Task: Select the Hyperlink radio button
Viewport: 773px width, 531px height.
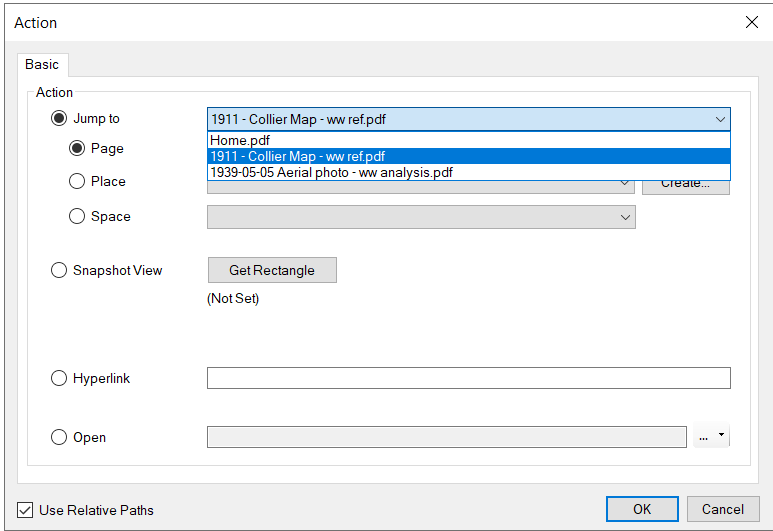Action: tap(59, 378)
